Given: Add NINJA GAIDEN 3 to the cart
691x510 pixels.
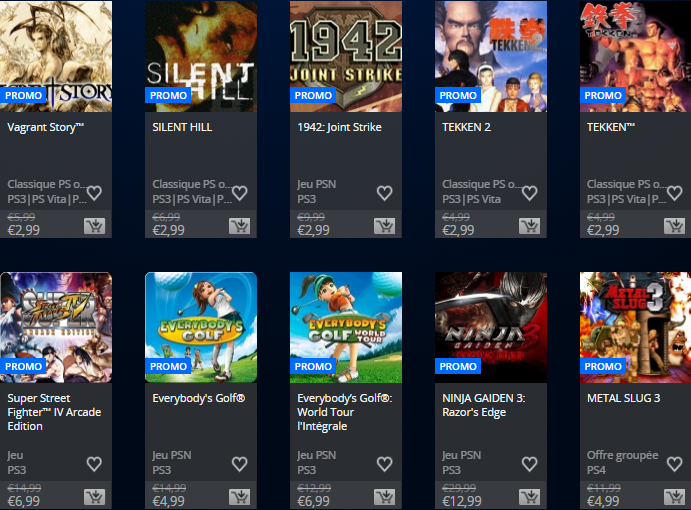Looking at the screenshot, I should pyautogui.click(x=529, y=497).
